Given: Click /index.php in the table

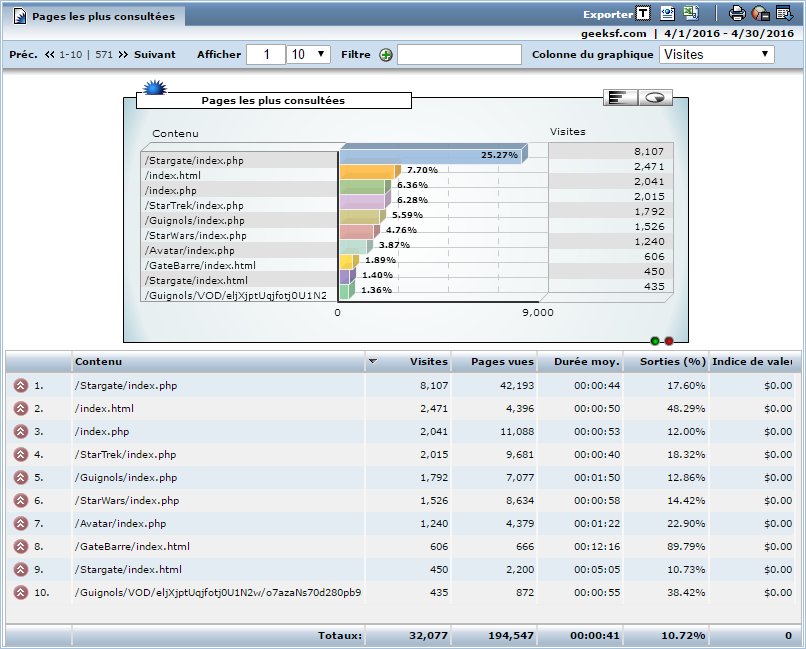Looking at the screenshot, I should [x=102, y=432].
